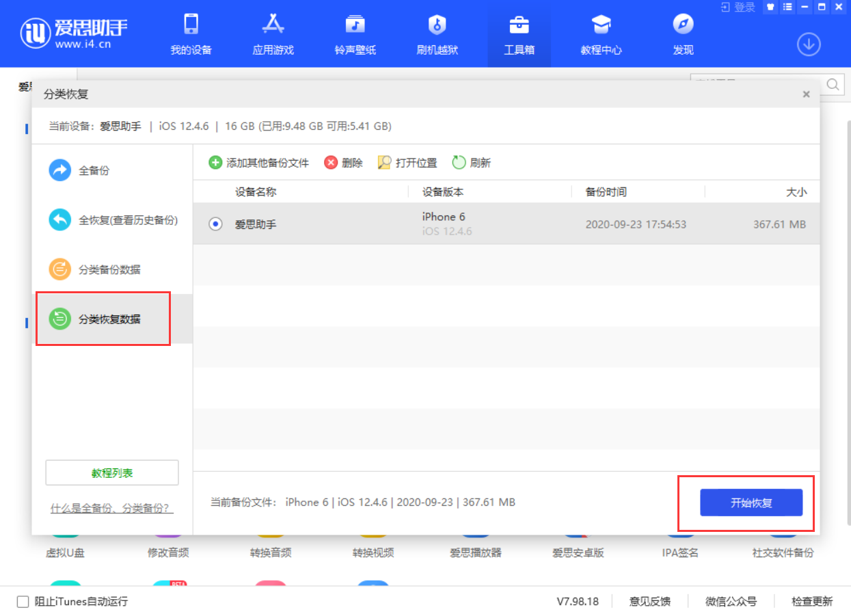The image size is (851, 616).
Task: Open backup location with 打开位置
Action: tap(407, 163)
